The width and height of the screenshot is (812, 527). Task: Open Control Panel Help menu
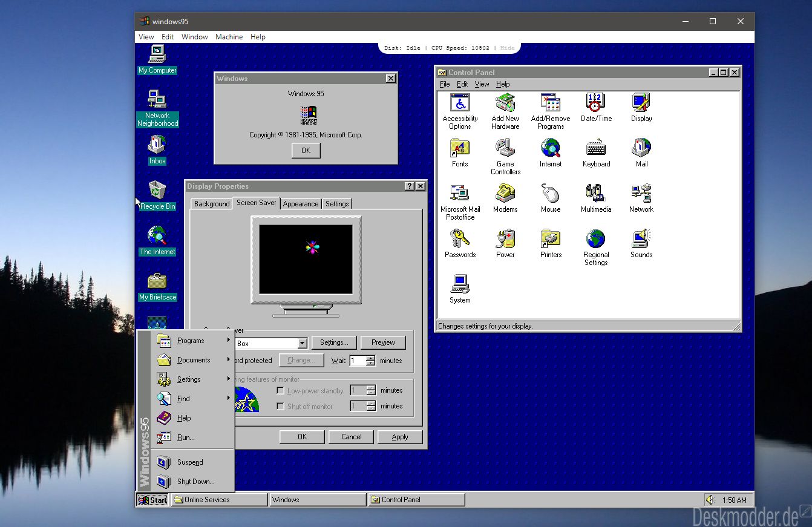[503, 84]
